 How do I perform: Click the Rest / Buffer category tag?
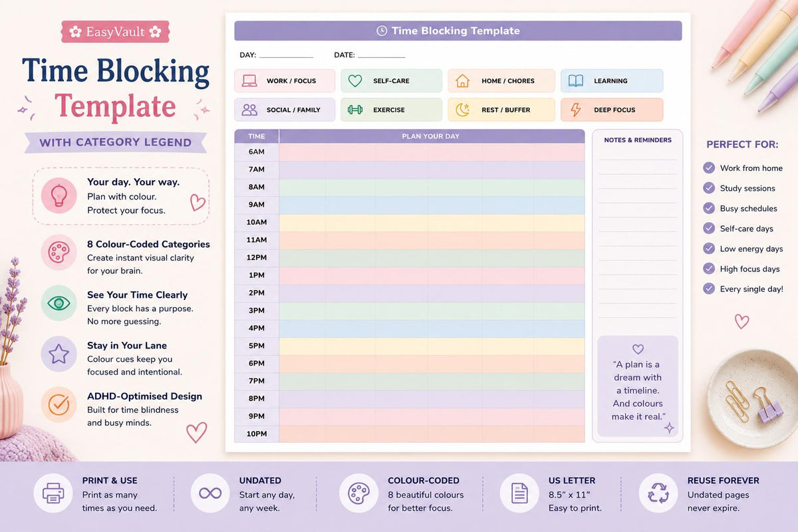501,110
